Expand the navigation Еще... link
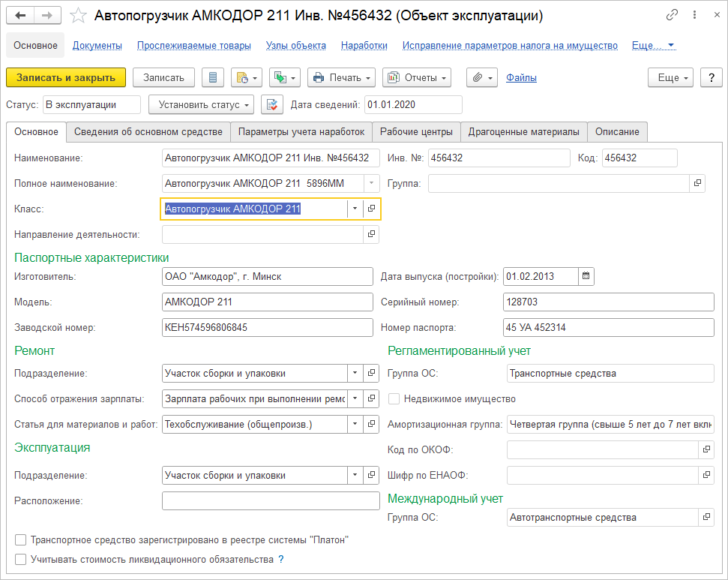Viewport: 728px width, 580px height. click(x=653, y=46)
